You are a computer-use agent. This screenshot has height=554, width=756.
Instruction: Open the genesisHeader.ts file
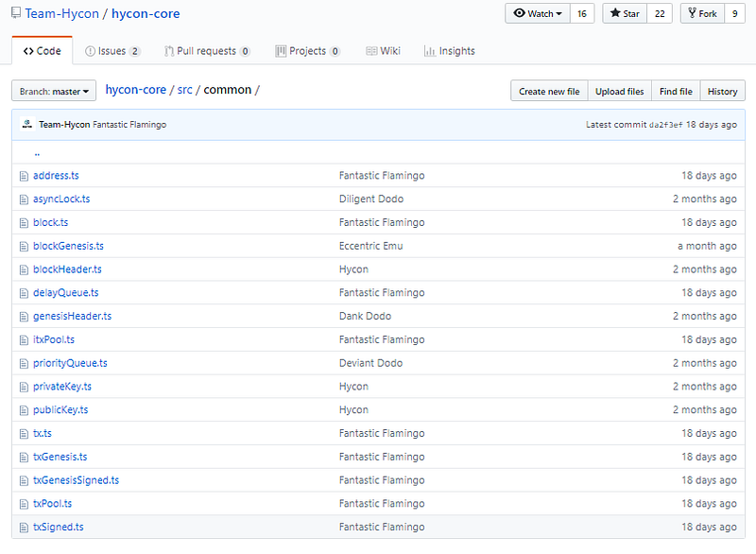coord(73,316)
